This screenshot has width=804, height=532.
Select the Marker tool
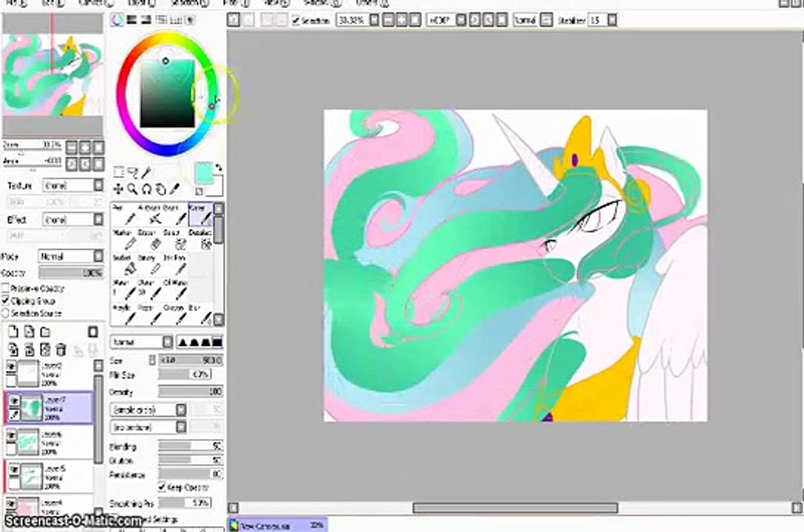125,240
